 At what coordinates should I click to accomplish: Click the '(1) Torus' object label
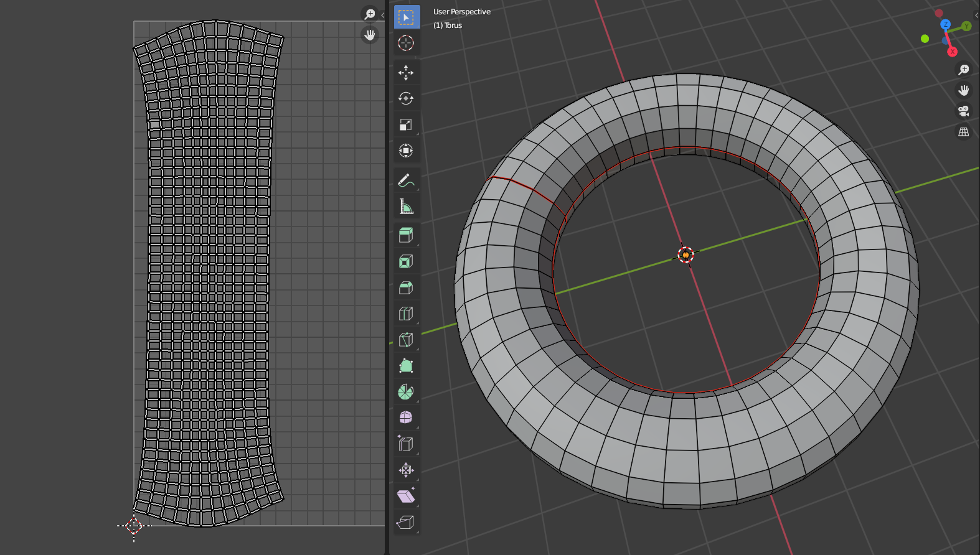pyautogui.click(x=448, y=26)
